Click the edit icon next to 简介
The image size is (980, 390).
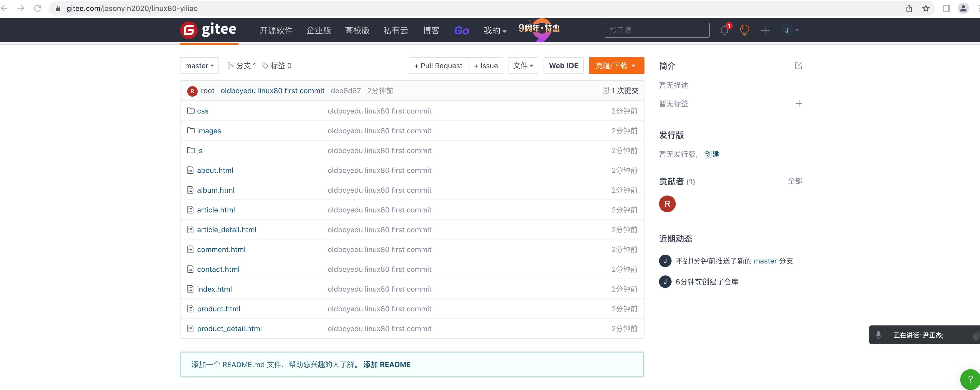[x=798, y=66]
